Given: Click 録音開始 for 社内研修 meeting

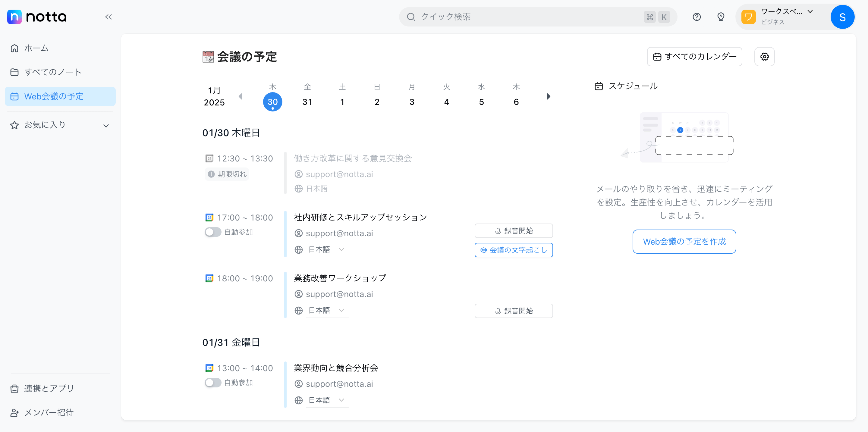Looking at the screenshot, I should 514,231.
